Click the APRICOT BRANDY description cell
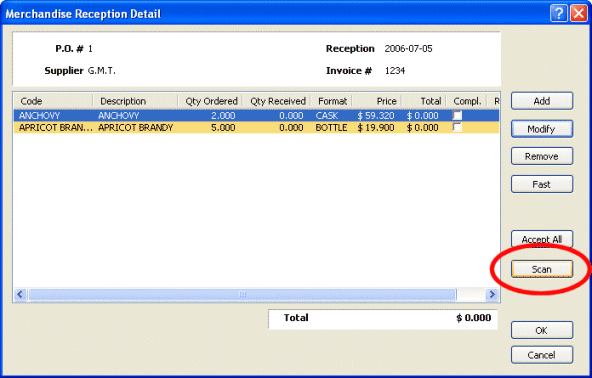 coord(136,128)
